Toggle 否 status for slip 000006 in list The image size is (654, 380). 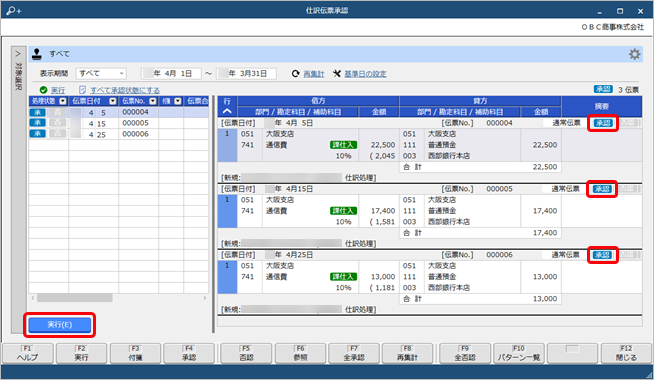[x=58, y=133]
